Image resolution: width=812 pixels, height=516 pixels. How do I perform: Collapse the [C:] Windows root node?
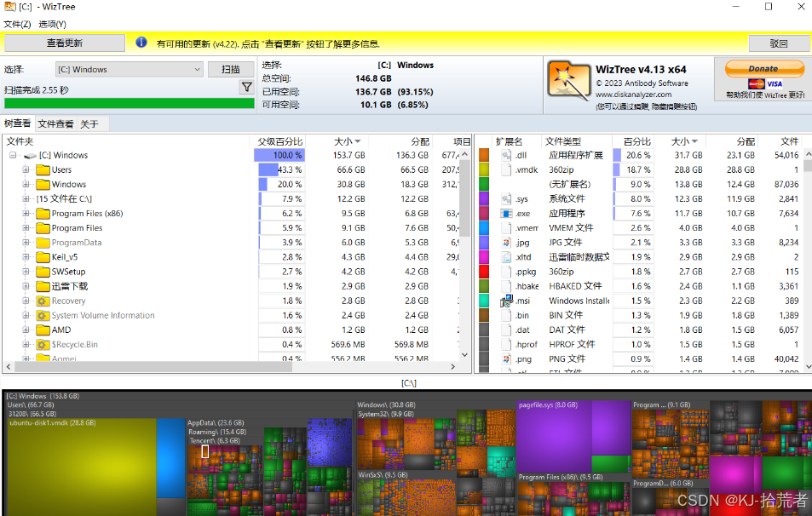coord(13,155)
